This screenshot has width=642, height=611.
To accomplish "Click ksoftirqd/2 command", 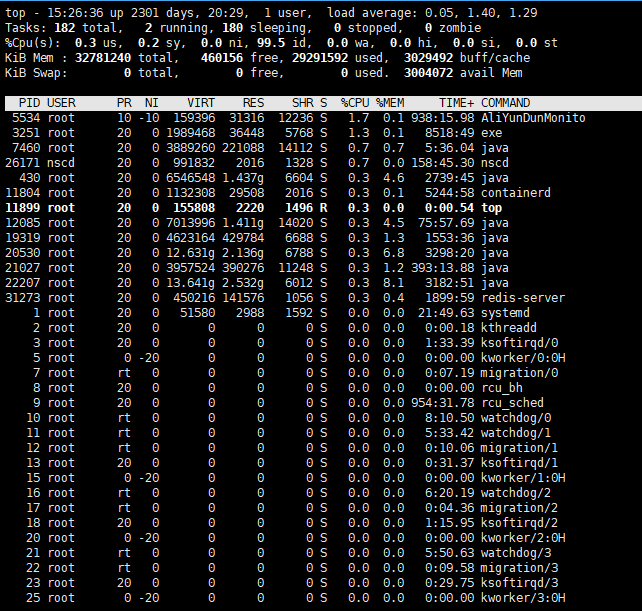I will coord(519,523).
